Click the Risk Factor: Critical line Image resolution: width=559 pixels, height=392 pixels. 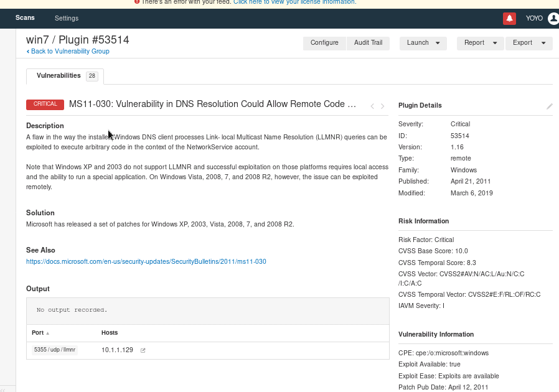tap(426, 240)
